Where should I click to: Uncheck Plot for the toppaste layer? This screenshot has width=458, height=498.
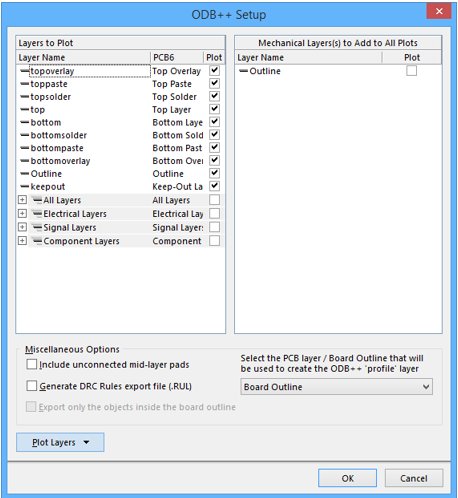pos(214,83)
